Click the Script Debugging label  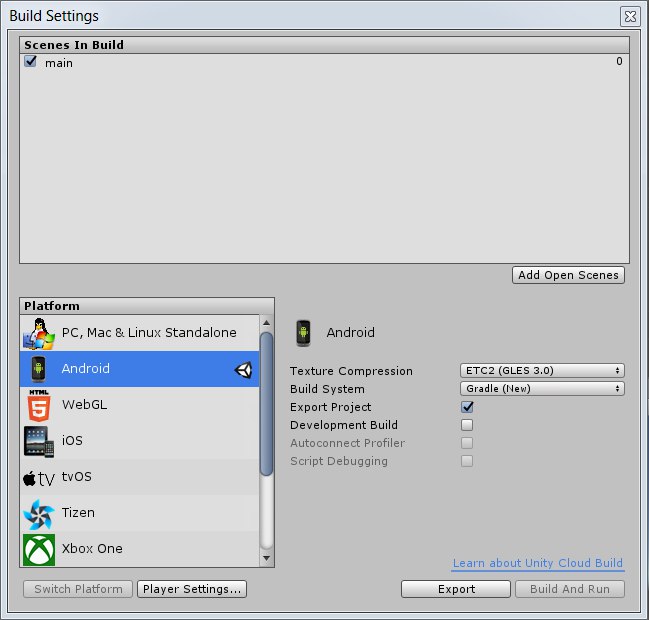[339, 461]
